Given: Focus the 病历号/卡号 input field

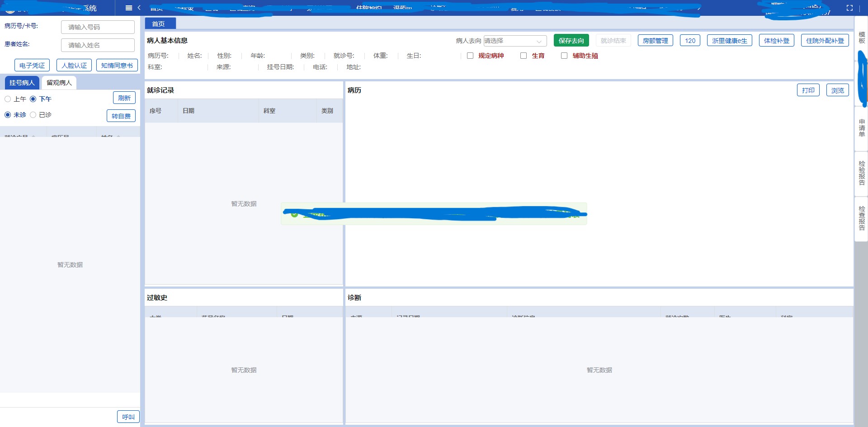Looking at the screenshot, I should pos(98,27).
